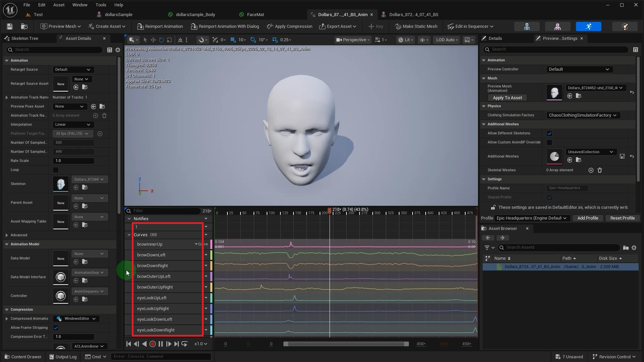Viewport: 644px width, 362px height.
Task: Switch to the Skeleton editor mode
Action: (527, 26)
